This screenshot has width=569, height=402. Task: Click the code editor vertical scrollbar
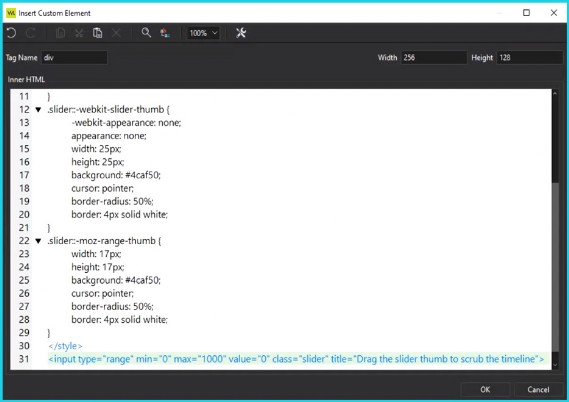coord(555,229)
